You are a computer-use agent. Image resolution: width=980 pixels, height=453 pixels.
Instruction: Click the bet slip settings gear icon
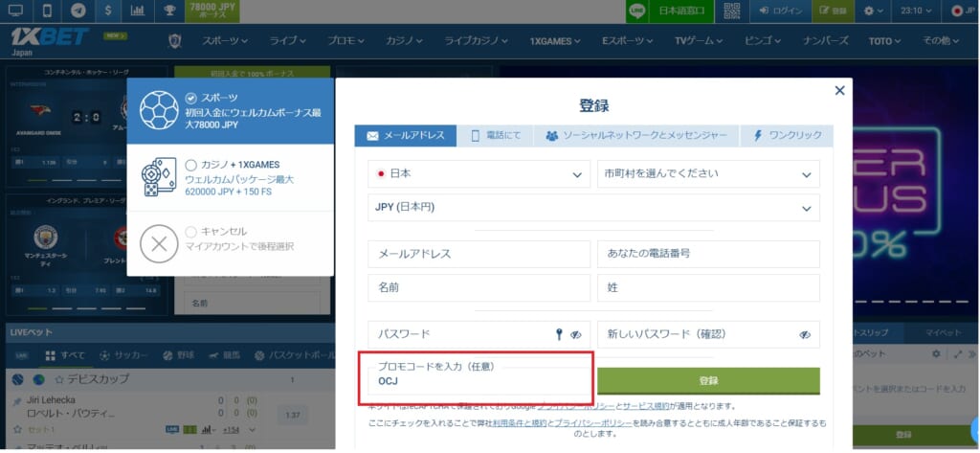pos(936,354)
